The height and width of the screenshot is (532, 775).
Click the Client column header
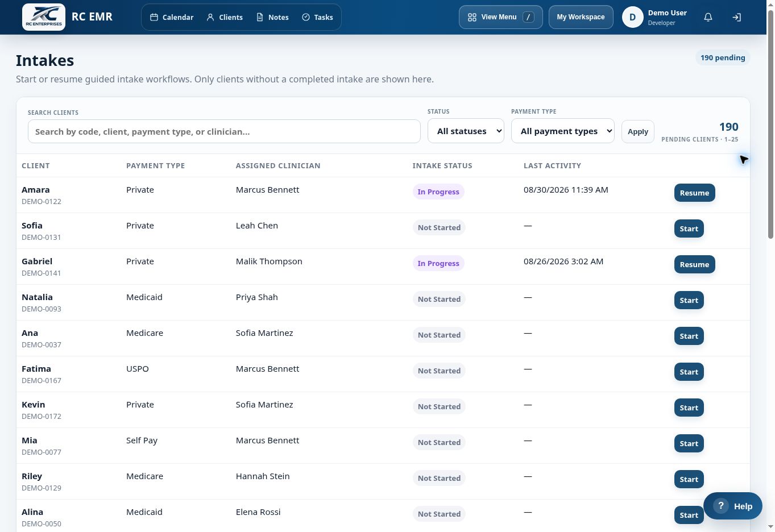[x=35, y=165]
